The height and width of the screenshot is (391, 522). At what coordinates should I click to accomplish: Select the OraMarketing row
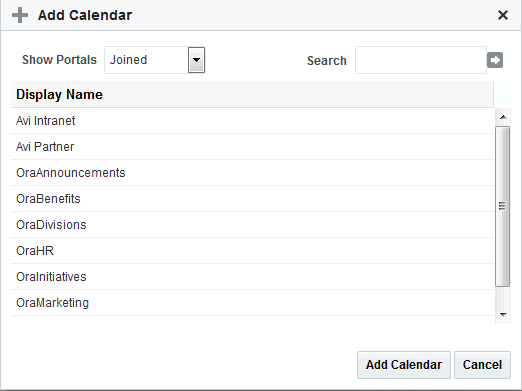tap(252, 303)
